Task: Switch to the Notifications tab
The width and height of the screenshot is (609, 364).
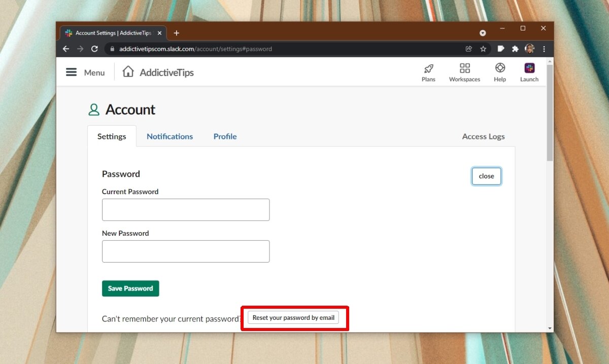Action: coord(170,136)
